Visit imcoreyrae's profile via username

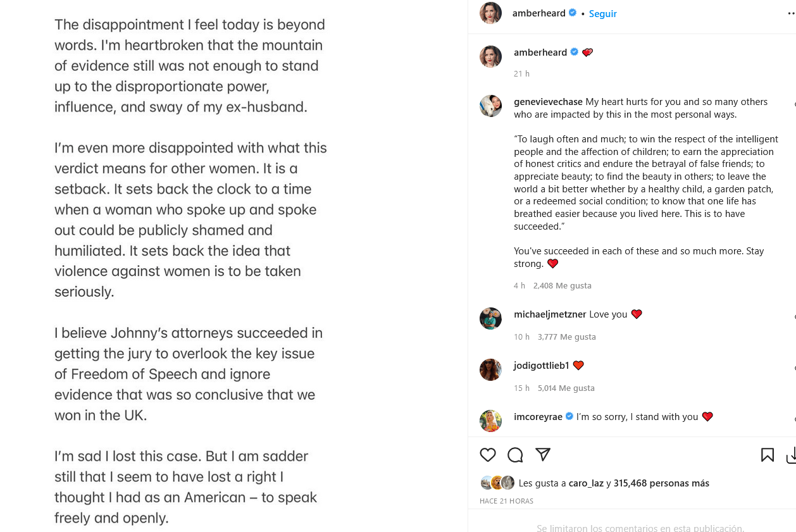pos(538,417)
